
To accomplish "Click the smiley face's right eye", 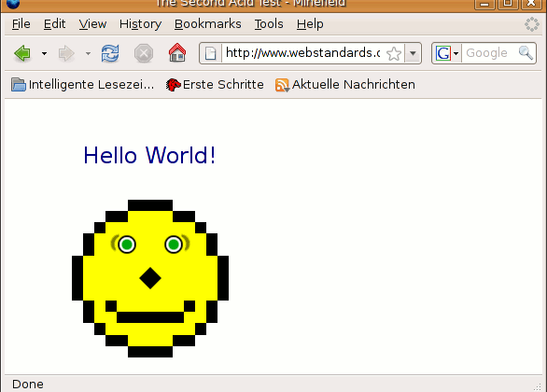I will pyautogui.click(x=174, y=245).
